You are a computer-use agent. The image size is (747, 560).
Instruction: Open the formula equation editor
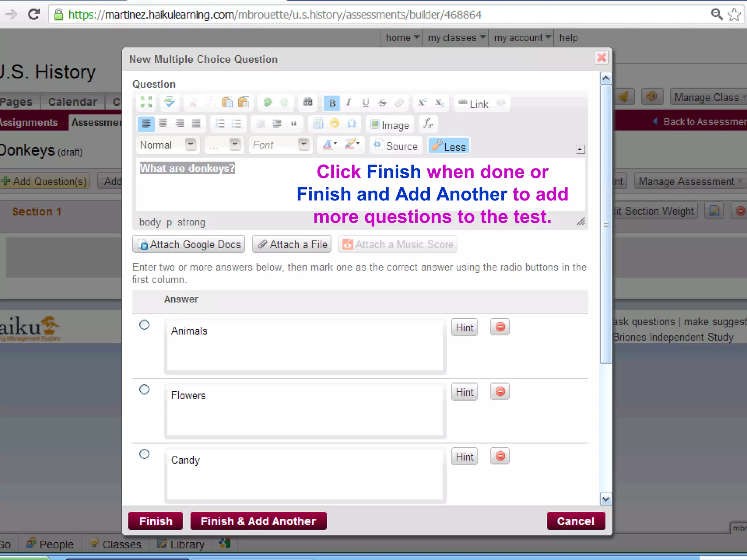(428, 124)
